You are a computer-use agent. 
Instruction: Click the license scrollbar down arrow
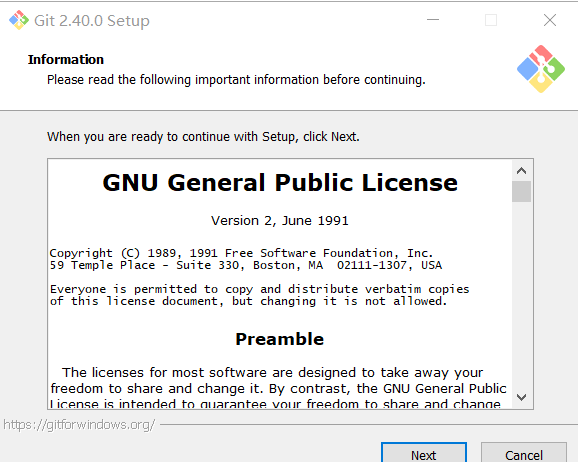pos(521,397)
